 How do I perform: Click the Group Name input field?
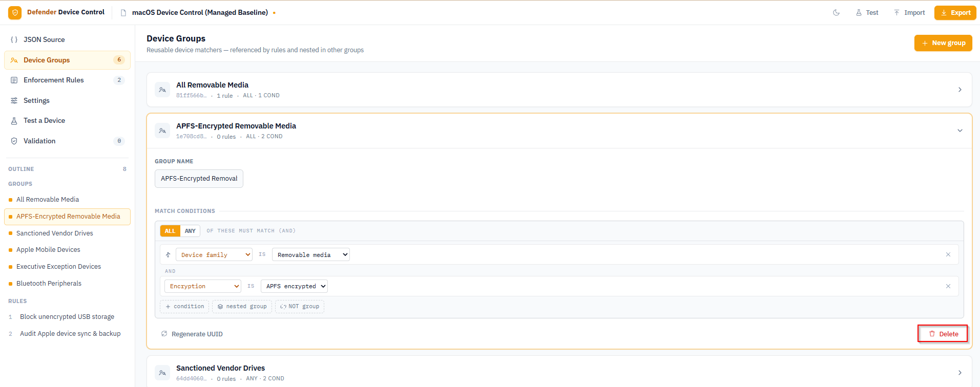199,179
